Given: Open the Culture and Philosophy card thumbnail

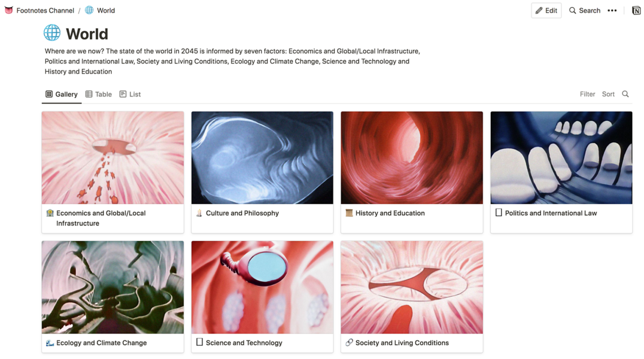Looking at the screenshot, I should click(262, 158).
